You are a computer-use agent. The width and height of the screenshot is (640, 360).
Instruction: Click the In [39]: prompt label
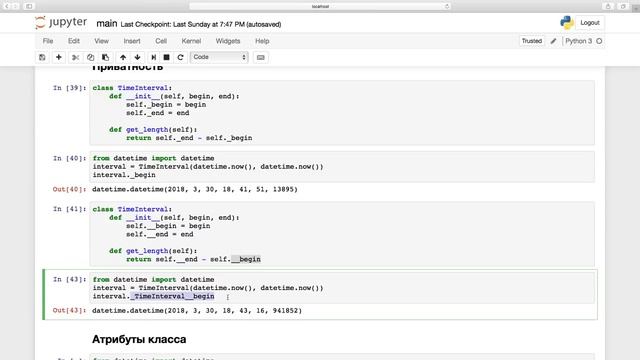(x=69, y=88)
